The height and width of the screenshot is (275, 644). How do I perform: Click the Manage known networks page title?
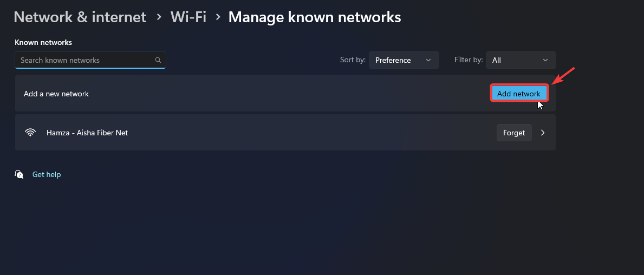point(315,17)
